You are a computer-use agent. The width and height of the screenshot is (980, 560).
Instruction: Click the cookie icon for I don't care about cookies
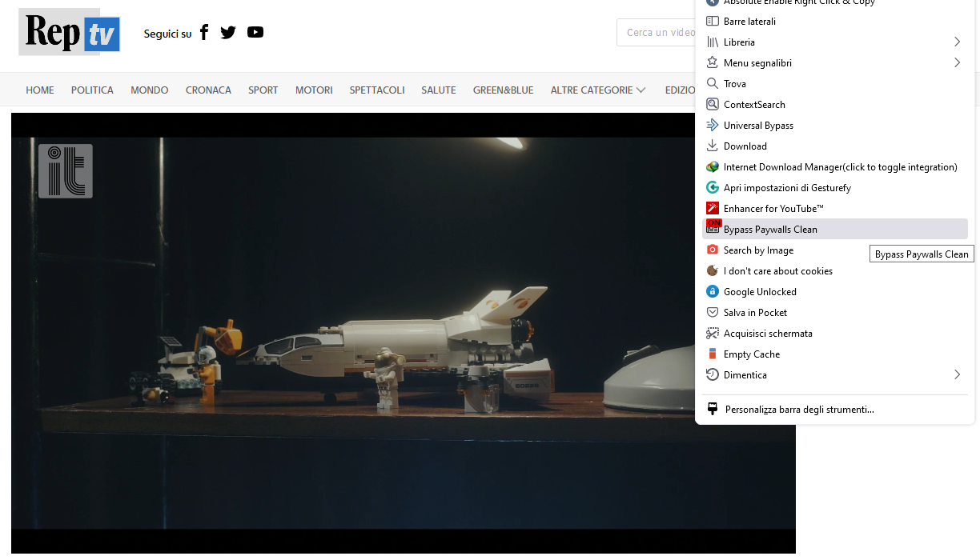713,271
